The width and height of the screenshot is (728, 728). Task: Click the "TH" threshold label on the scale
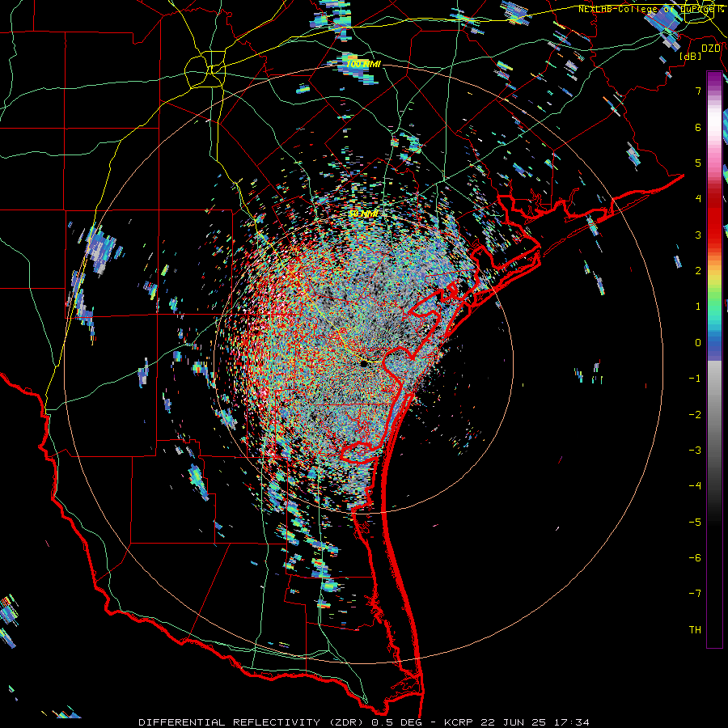[x=695, y=630]
